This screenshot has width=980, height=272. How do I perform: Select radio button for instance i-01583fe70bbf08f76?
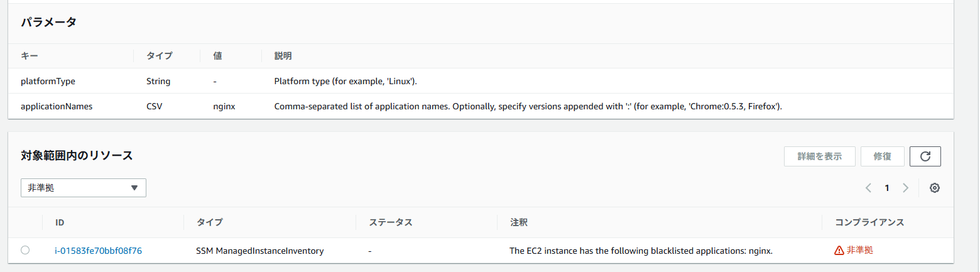(x=25, y=250)
